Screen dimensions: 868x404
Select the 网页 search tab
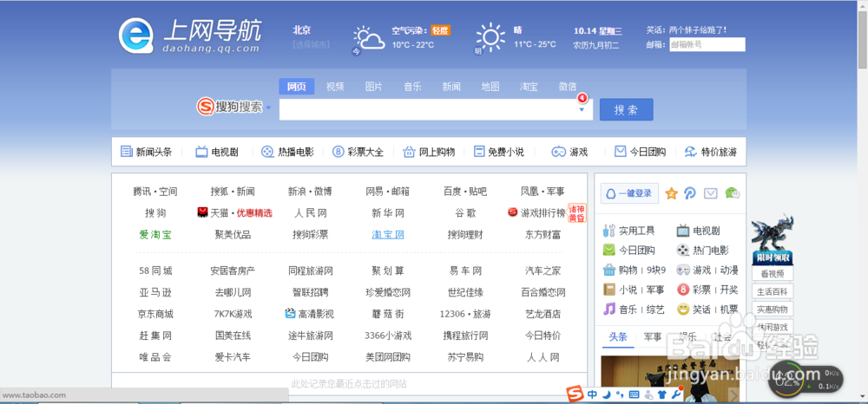[x=297, y=86]
